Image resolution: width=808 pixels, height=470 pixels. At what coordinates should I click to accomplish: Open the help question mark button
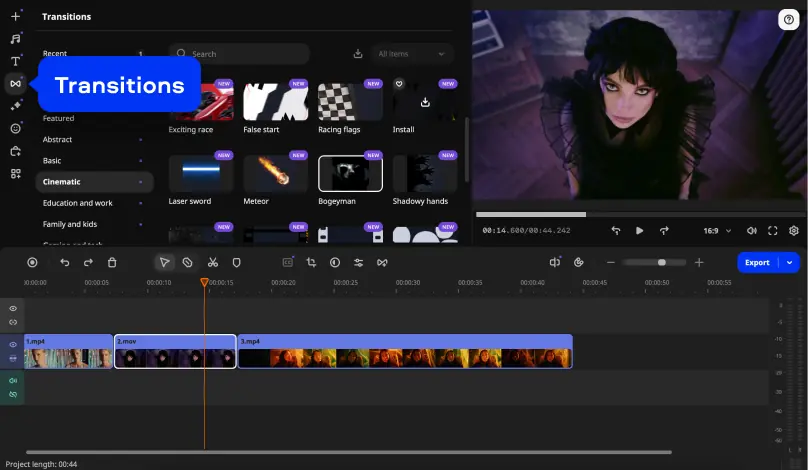click(788, 20)
